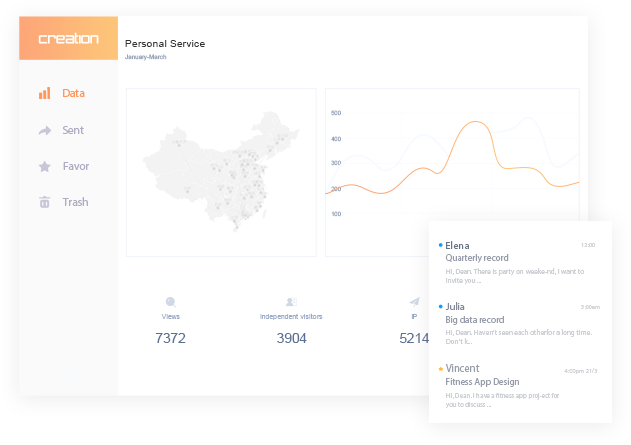Click the Independent visitors person icon
631x445 pixels.
tap(291, 301)
